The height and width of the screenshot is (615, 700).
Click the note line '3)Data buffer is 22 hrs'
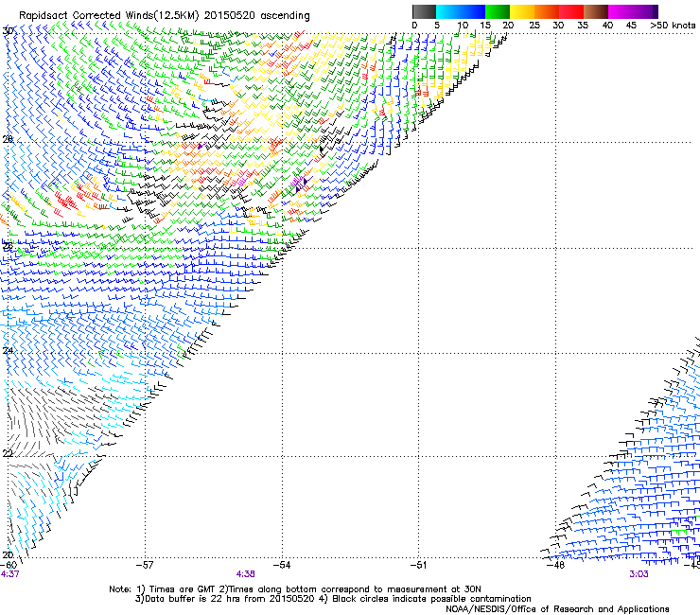333,599
